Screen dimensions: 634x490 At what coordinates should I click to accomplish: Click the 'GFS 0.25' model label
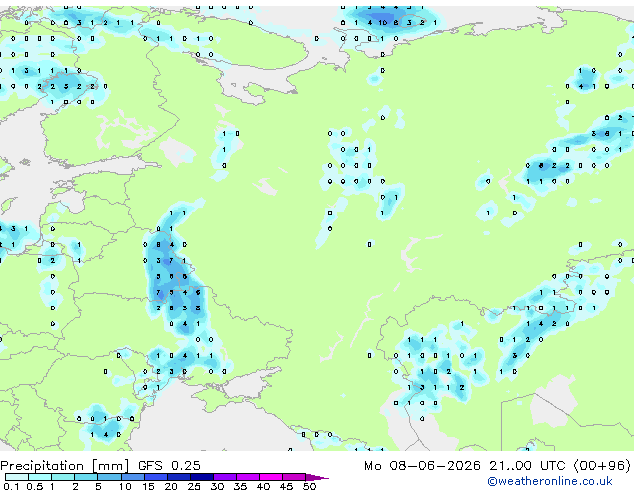click(169, 465)
